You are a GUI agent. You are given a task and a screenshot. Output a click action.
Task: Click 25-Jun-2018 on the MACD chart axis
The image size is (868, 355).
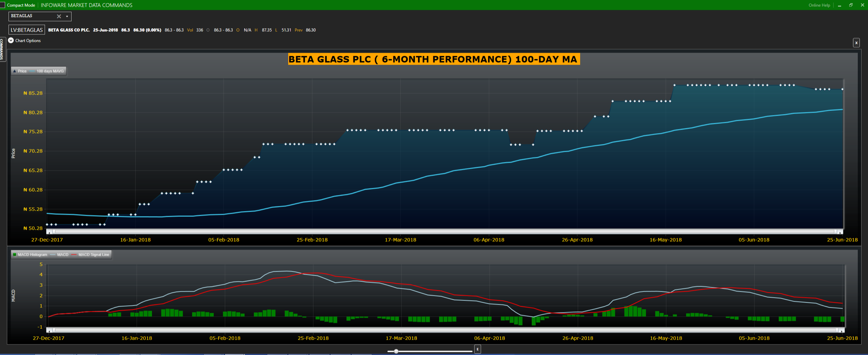point(842,338)
